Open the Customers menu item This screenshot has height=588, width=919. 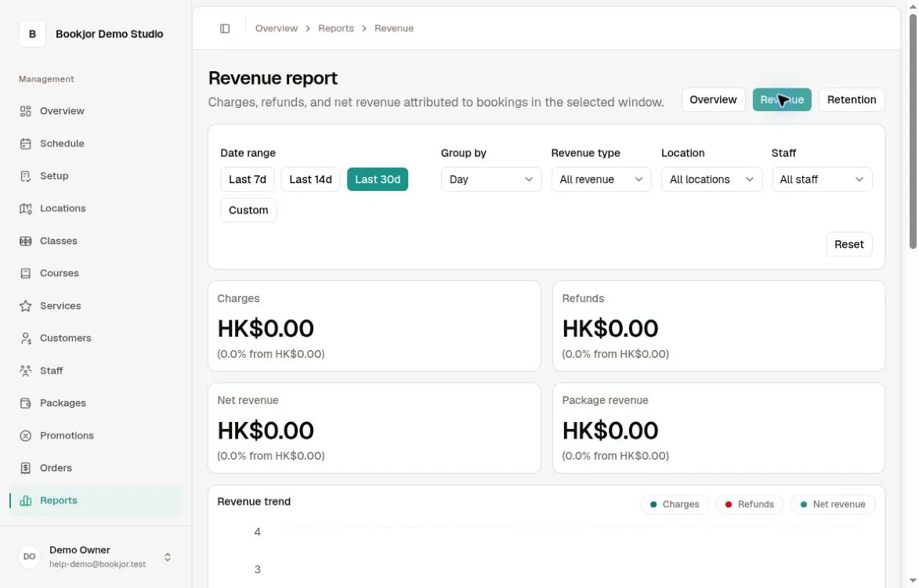96,338
